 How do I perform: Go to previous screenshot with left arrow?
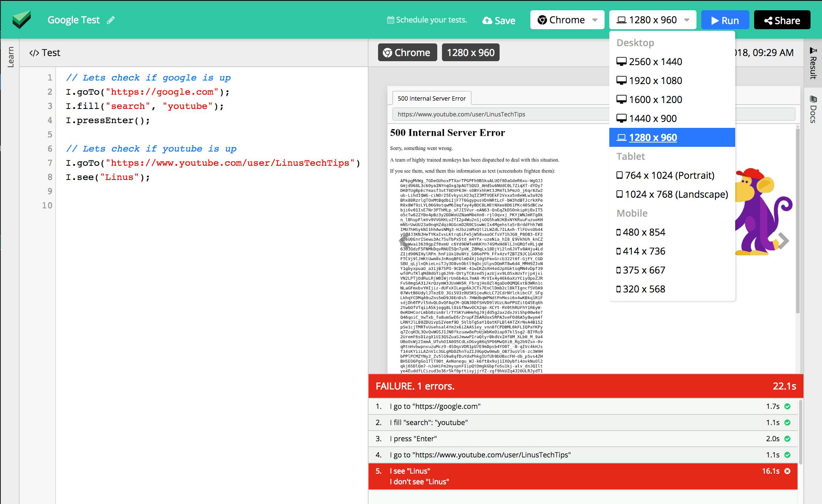(404, 240)
